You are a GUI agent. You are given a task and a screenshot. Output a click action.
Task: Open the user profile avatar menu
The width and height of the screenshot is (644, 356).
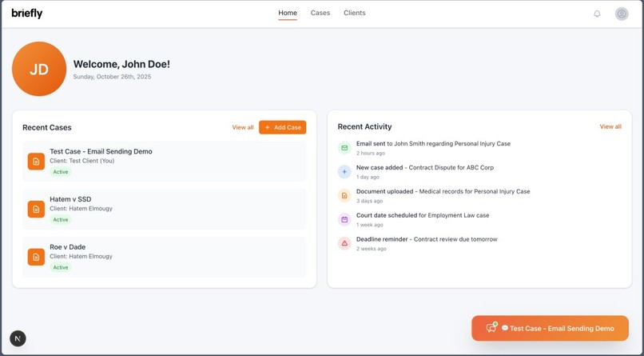coord(622,14)
